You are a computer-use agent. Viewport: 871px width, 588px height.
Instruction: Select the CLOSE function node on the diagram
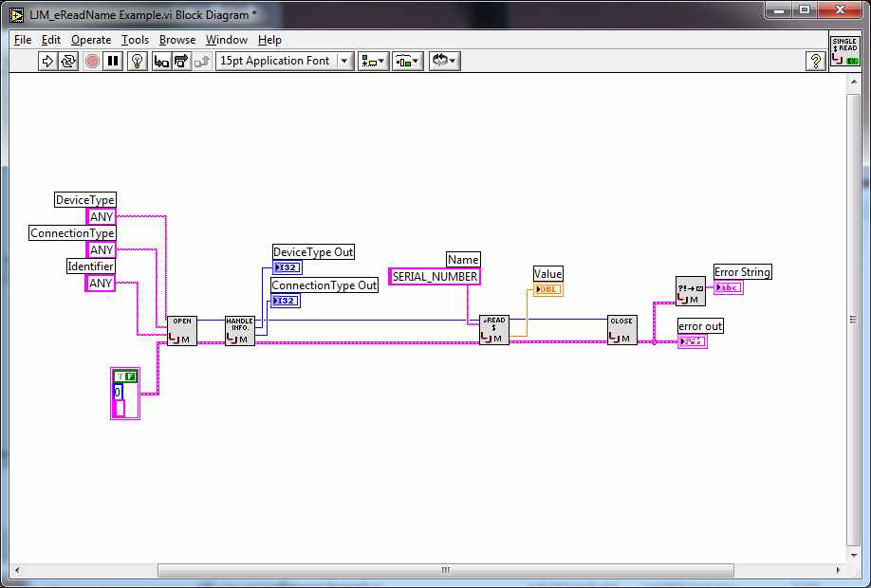621,328
